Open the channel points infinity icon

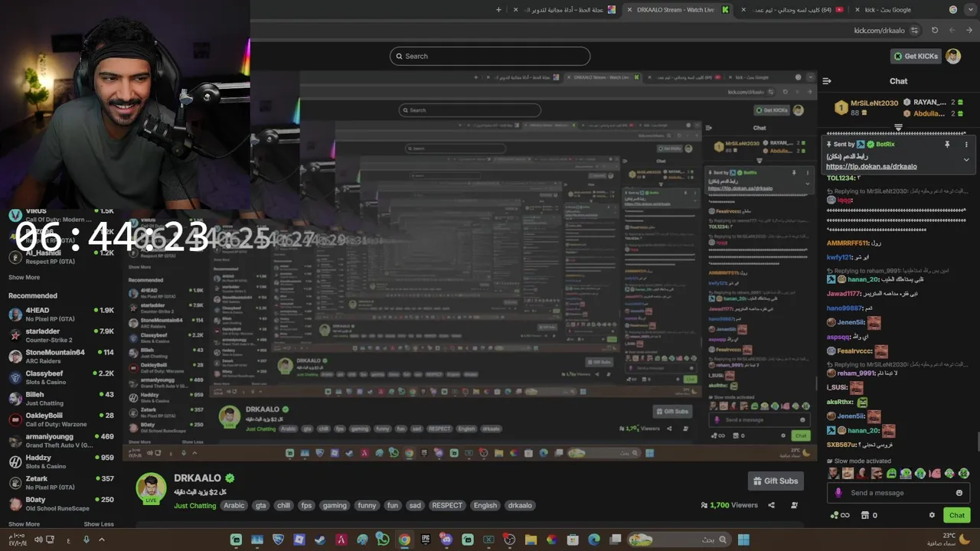click(x=840, y=515)
